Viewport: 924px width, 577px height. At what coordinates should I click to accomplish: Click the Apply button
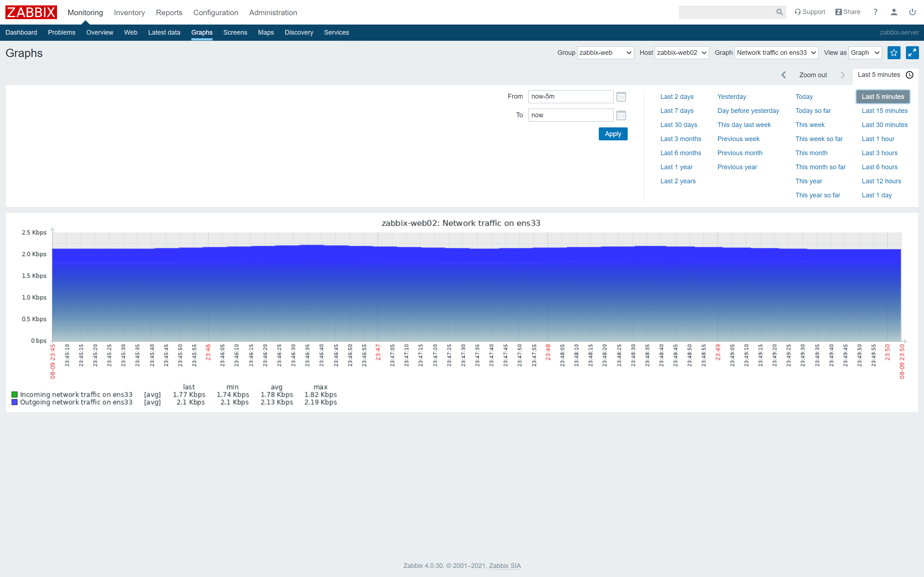point(613,134)
